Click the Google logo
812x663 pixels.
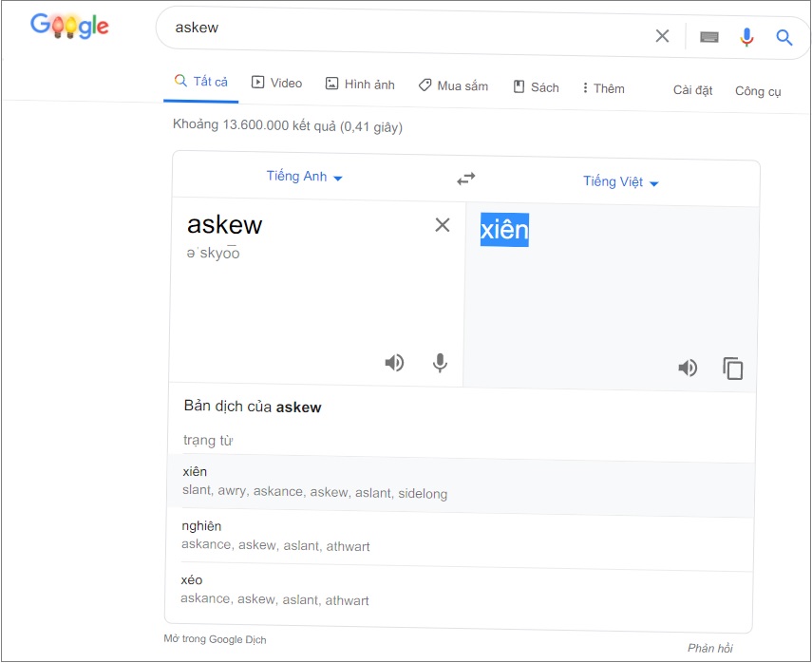[x=69, y=26]
